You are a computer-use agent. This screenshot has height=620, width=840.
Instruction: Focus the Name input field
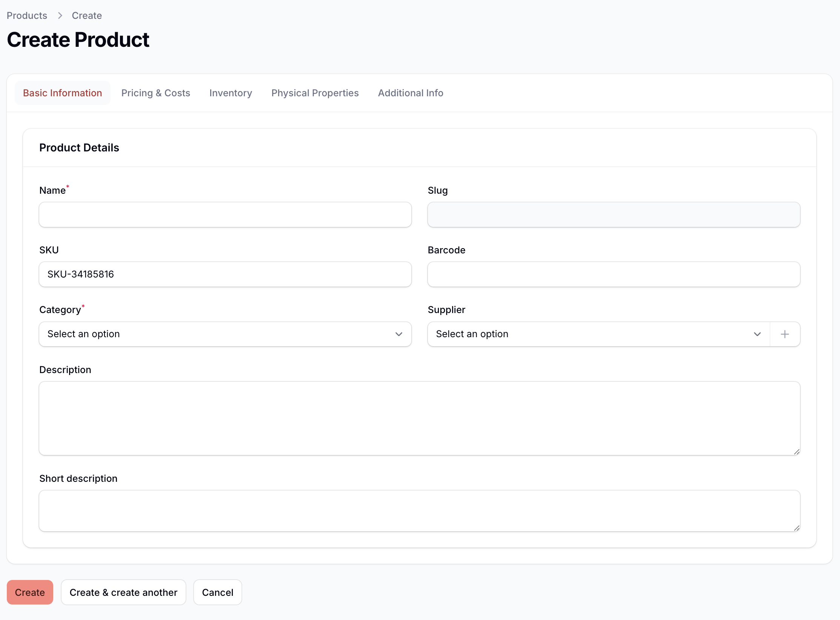(x=225, y=214)
